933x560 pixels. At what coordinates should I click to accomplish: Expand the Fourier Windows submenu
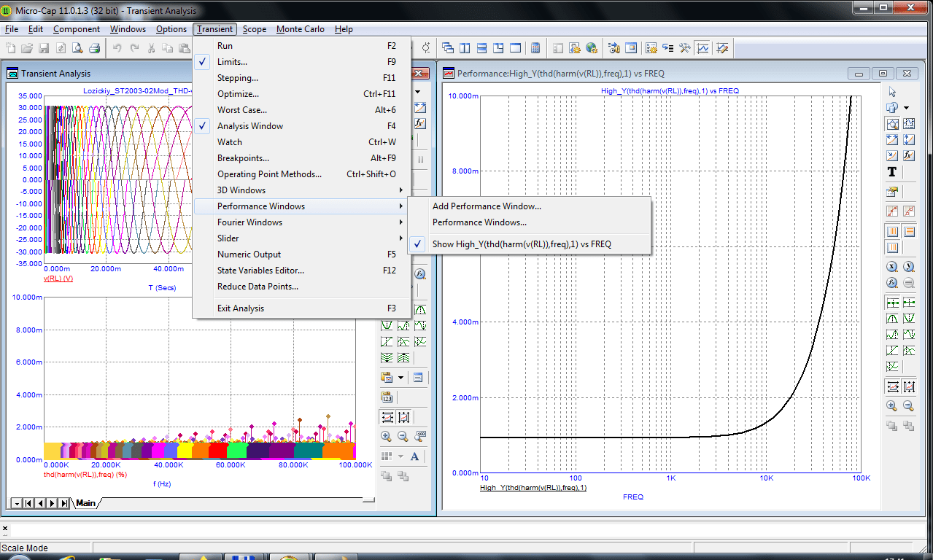pos(302,222)
